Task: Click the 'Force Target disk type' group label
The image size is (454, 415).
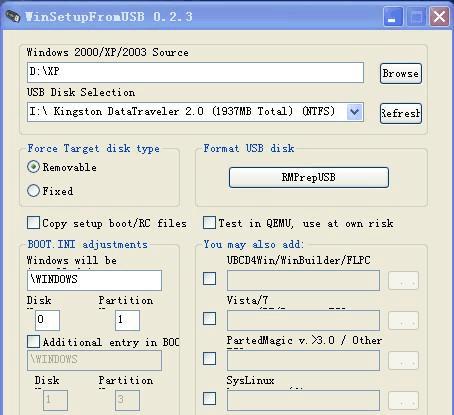Action: (94, 148)
